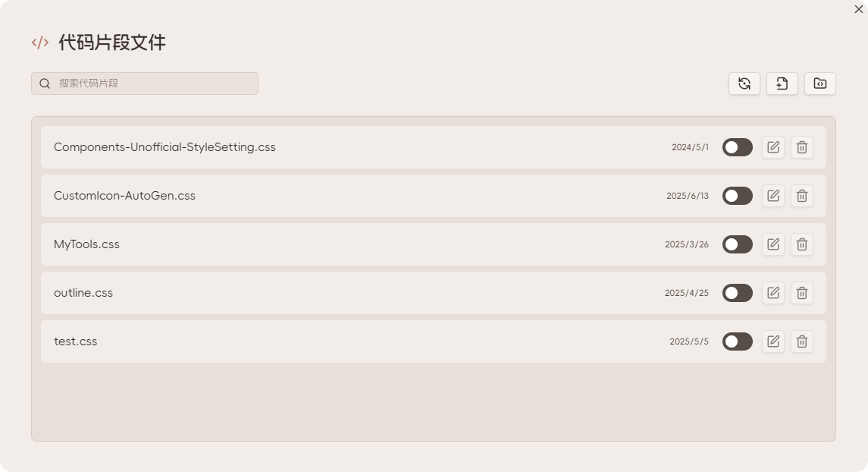868x472 pixels.
Task: Edit Components-Unofficial-StyleSetting.css snippet
Action: (x=773, y=147)
